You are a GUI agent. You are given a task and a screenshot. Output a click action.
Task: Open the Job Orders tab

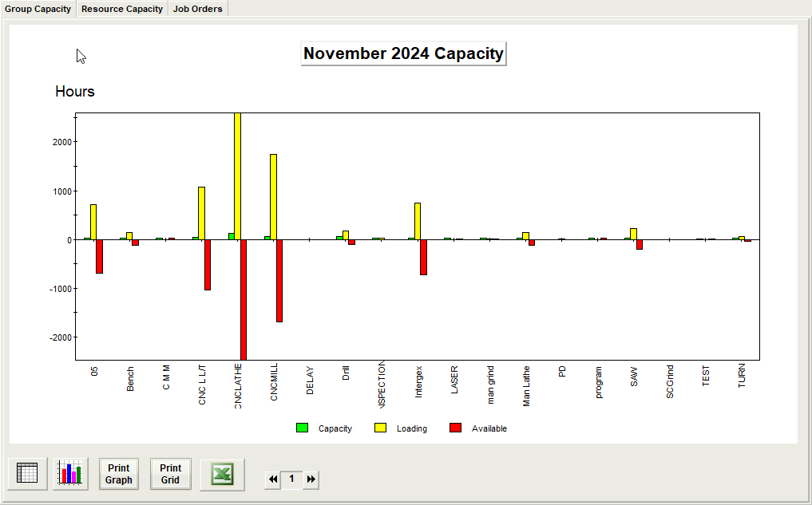[197, 9]
